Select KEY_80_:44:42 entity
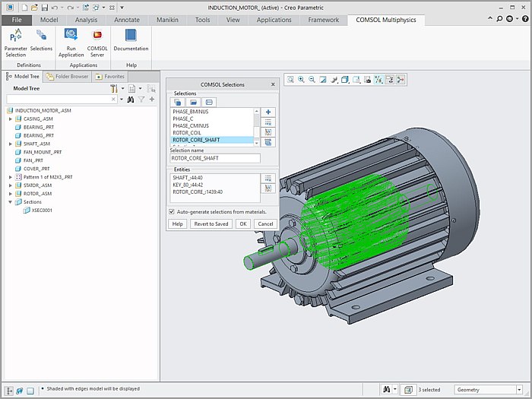Image resolution: width=532 pixels, height=399 pixels. pos(188,185)
